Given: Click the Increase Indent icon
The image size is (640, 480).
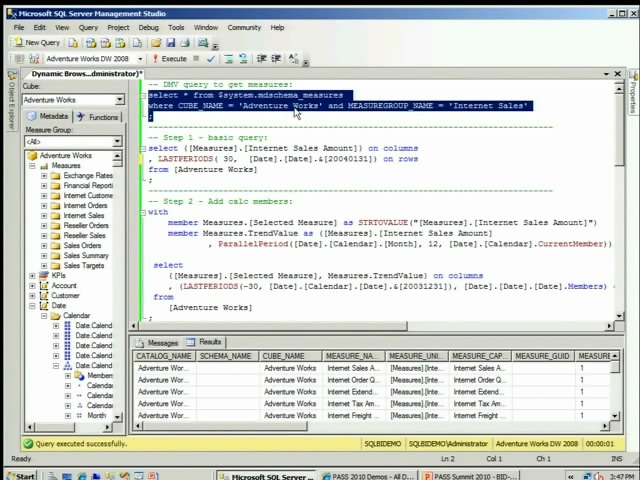Looking at the screenshot, I should [x=276, y=59].
